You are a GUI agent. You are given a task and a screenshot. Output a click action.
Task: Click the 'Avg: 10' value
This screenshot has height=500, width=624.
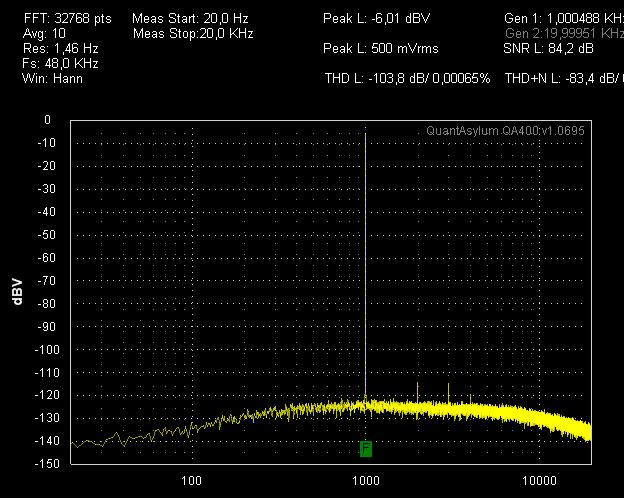(x=45, y=33)
